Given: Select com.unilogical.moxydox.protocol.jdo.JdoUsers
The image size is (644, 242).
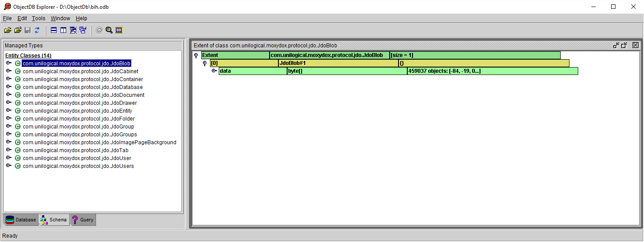Looking at the screenshot, I should 78,166.
